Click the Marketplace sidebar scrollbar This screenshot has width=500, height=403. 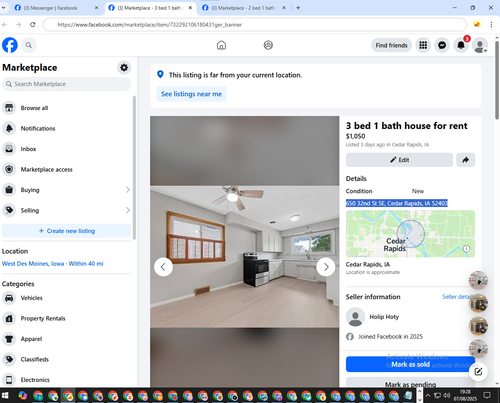point(134,168)
